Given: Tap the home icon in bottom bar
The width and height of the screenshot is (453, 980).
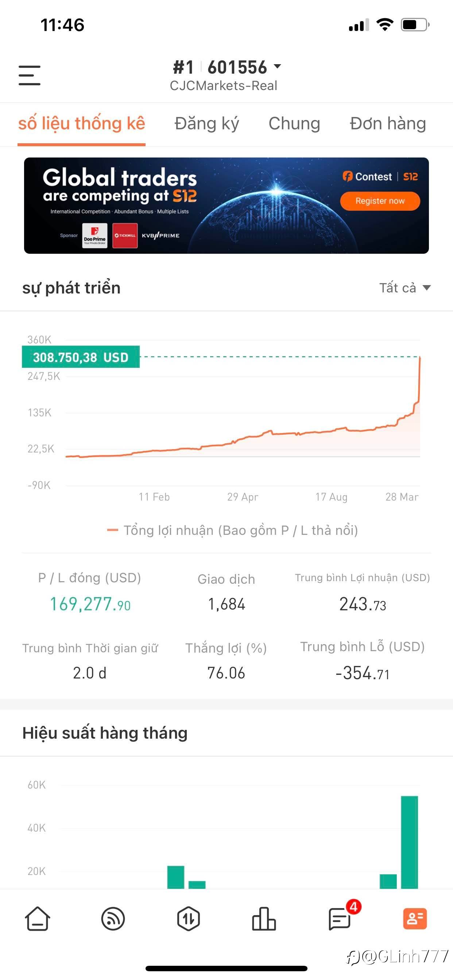Looking at the screenshot, I should [37, 918].
